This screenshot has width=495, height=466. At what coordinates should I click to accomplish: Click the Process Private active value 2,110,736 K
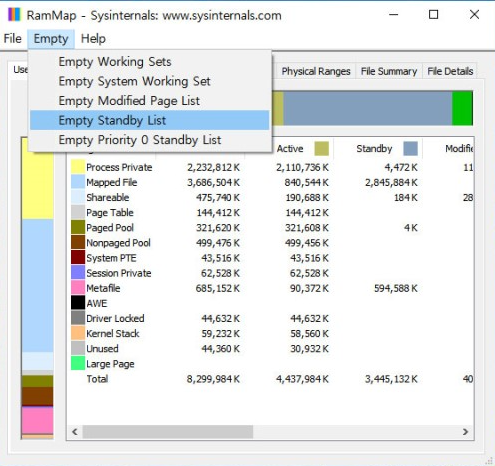click(302, 167)
